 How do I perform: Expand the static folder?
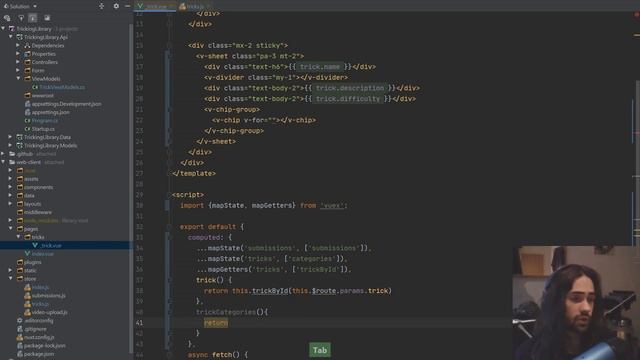[x=11, y=270]
